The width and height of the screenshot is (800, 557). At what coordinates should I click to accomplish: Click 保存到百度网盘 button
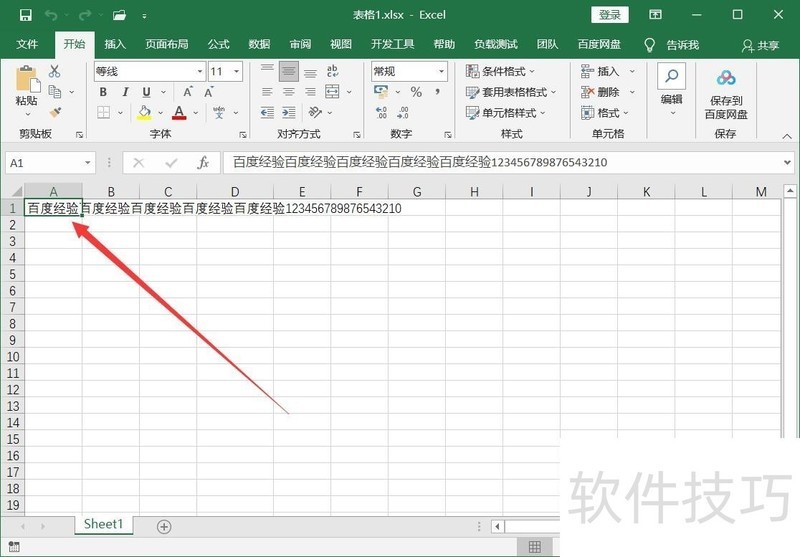[726, 95]
